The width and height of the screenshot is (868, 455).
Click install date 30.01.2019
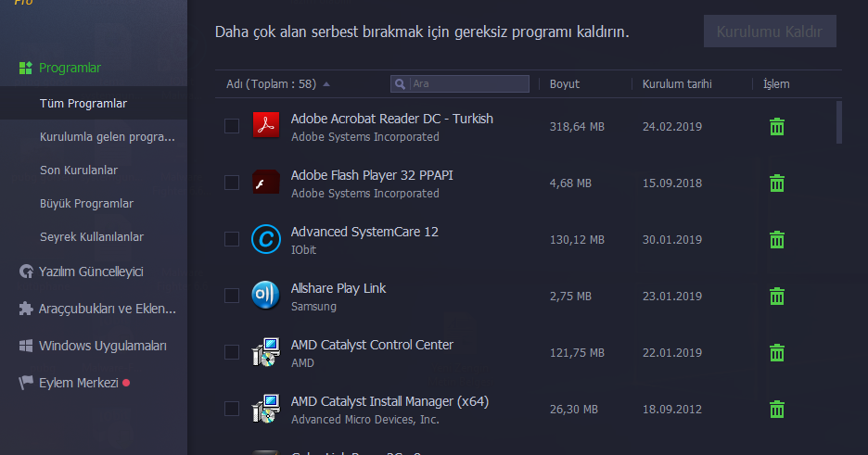[672, 239]
